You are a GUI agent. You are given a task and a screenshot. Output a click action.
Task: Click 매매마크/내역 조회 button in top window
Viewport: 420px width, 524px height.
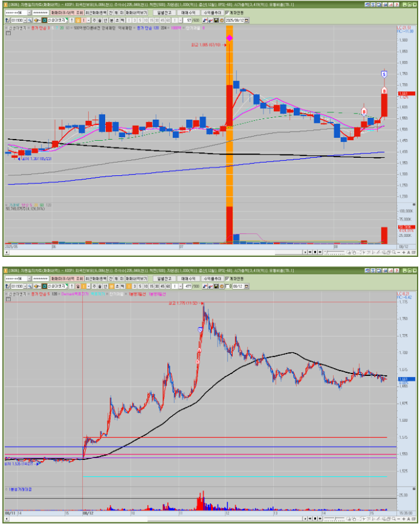[x=67, y=13]
